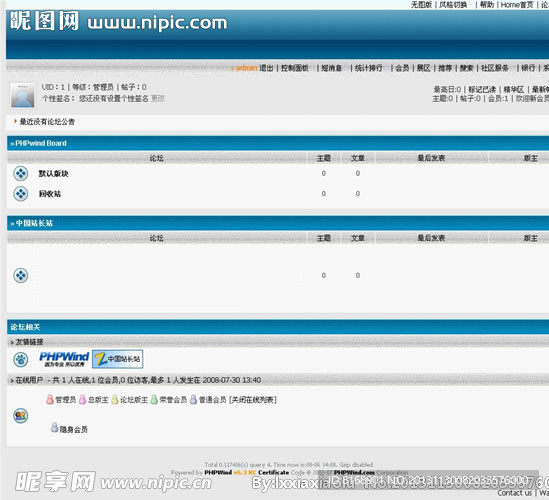Select 搜索 in the navigation bar
The image size is (549, 500).
(x=466, y=68)
